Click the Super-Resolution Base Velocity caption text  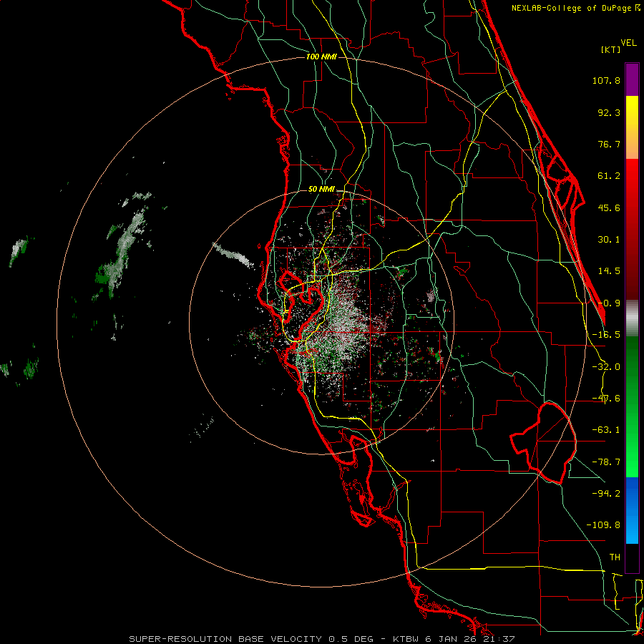click(x=321, y=639)
